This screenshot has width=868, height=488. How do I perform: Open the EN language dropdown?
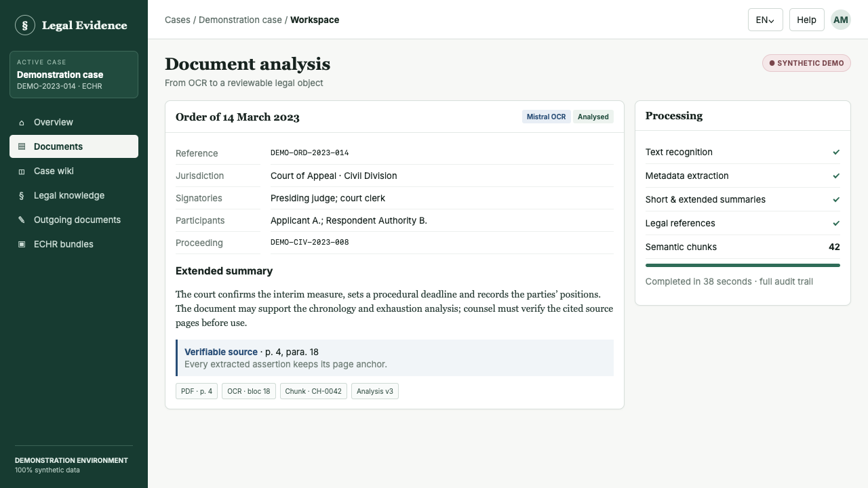[766, 20]
